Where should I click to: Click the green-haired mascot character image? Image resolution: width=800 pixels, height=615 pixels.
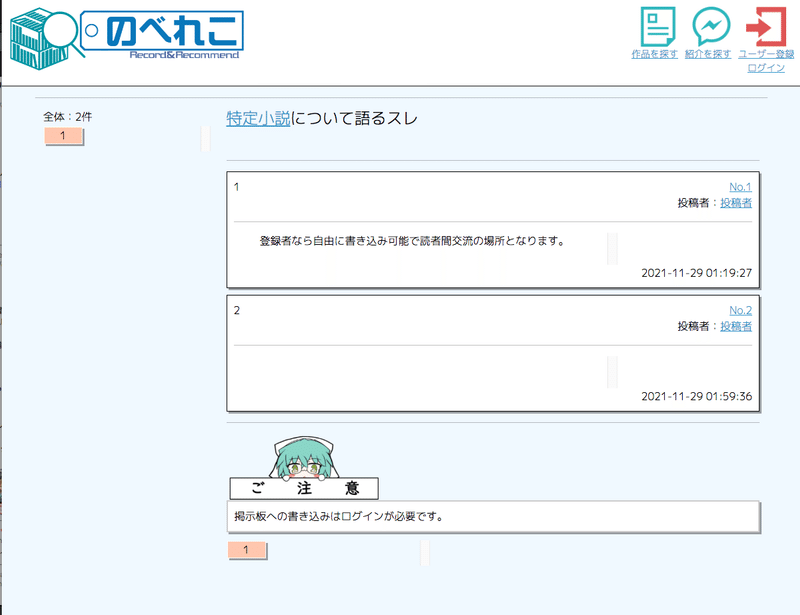pyautogui.click(x=304, y=457)
